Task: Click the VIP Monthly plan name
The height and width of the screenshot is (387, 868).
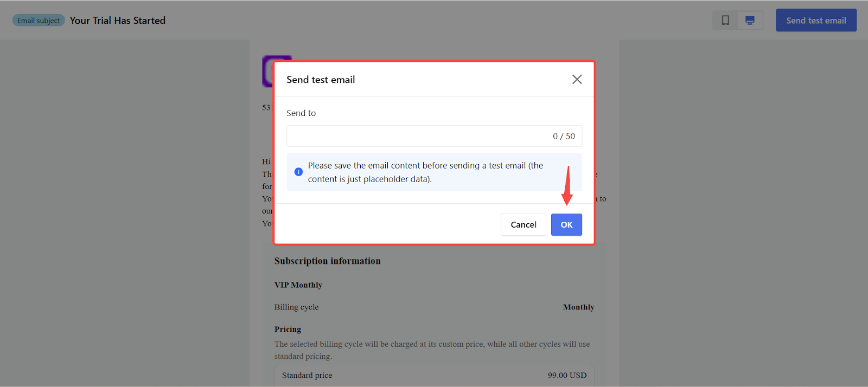Action: (x=298, y=285)
